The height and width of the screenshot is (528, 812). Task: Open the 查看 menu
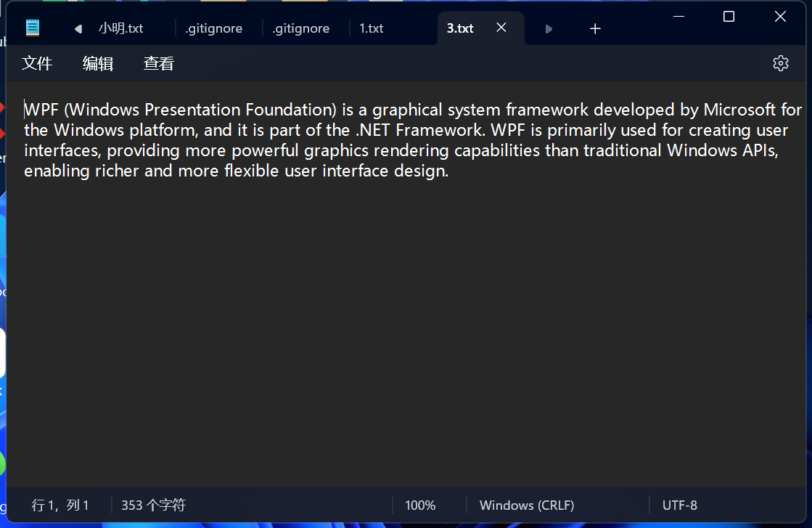[x=158, y=63]
